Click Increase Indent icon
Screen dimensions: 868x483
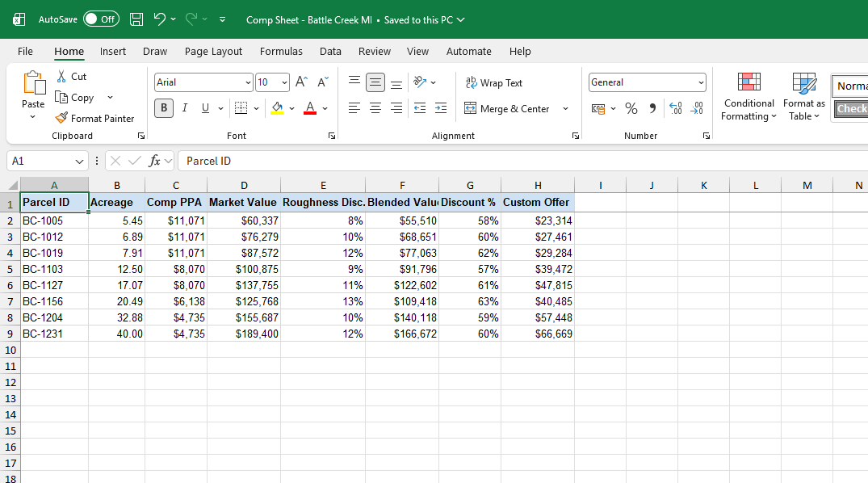point(441,108)
